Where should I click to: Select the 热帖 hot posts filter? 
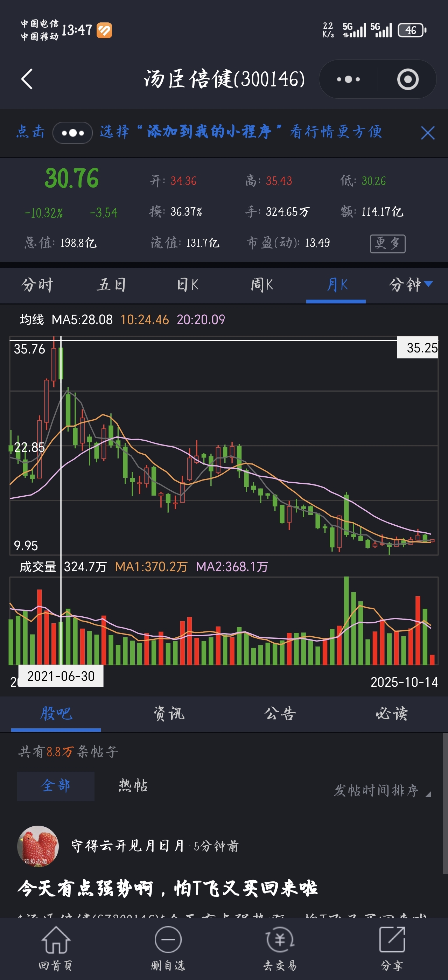point(133,786)
